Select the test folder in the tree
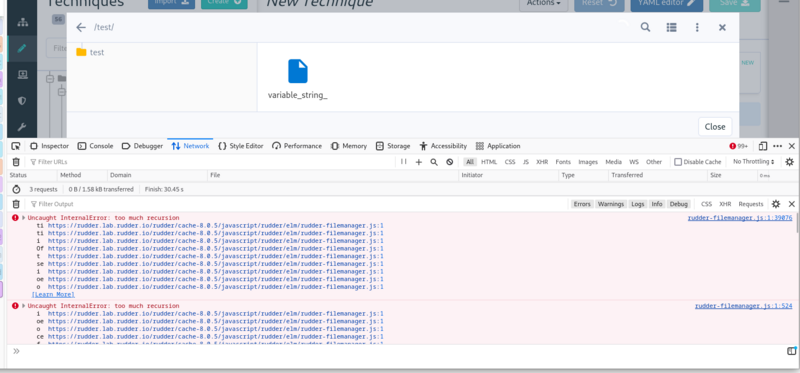 90,52
